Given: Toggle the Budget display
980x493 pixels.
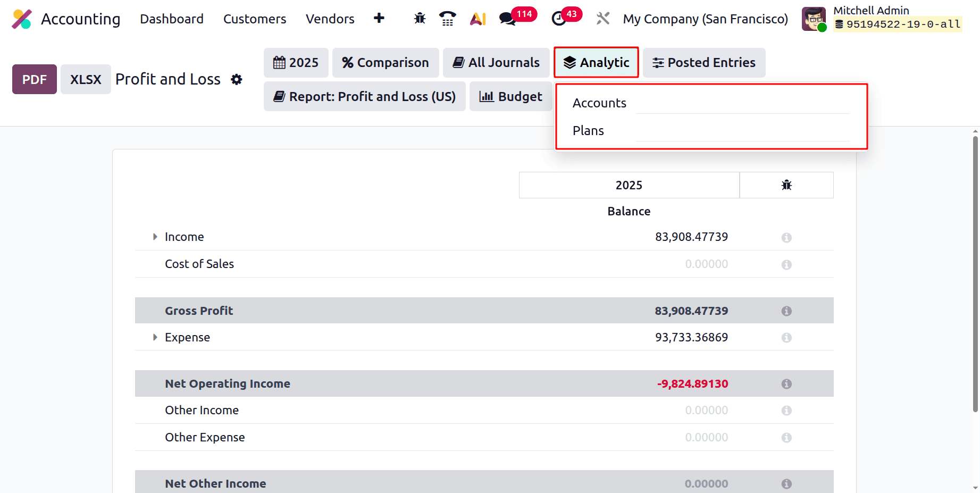Looking at the screenshot, I should pos(510,96).
